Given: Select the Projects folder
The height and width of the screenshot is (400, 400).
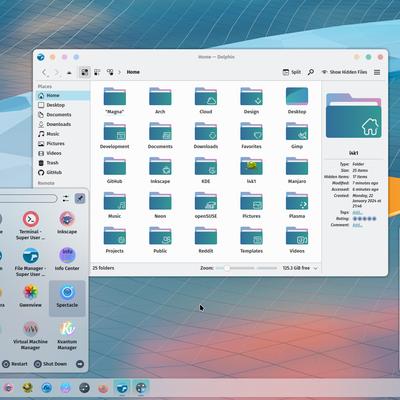Looking at the screenshot, I should coord(115,240).
